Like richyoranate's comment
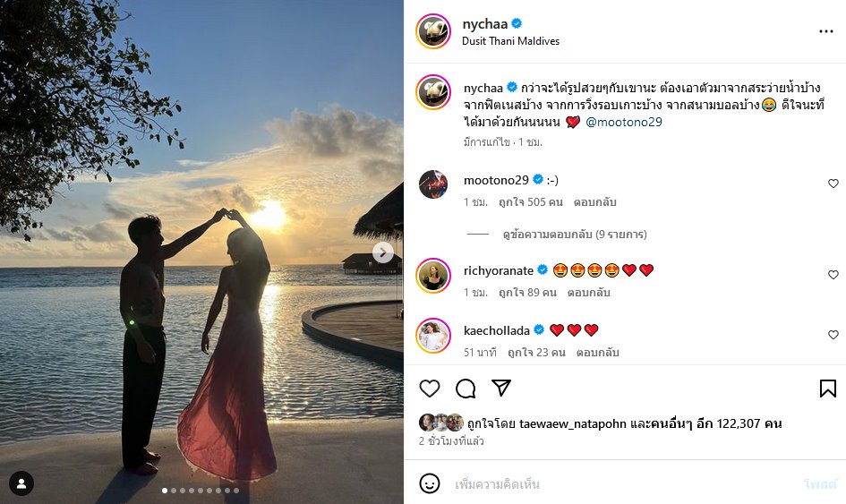Screen dimensions: 846x504 point(833,275)
